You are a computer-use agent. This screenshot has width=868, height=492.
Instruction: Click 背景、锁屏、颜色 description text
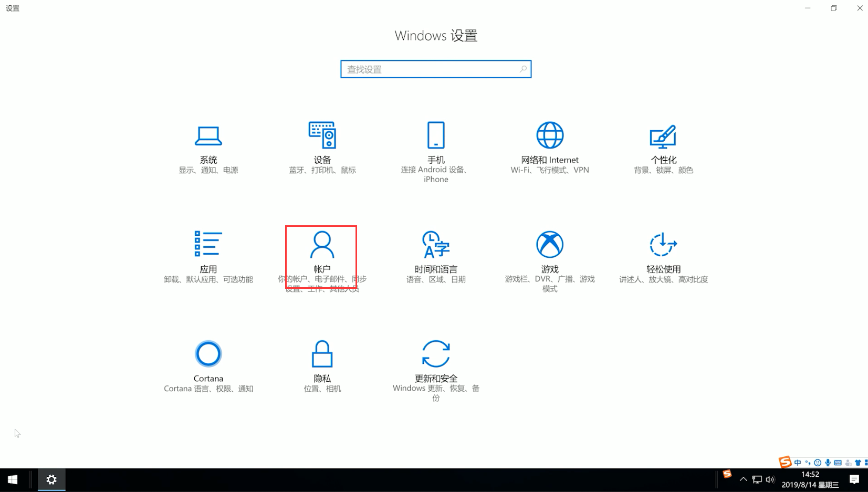pos(663,170)
